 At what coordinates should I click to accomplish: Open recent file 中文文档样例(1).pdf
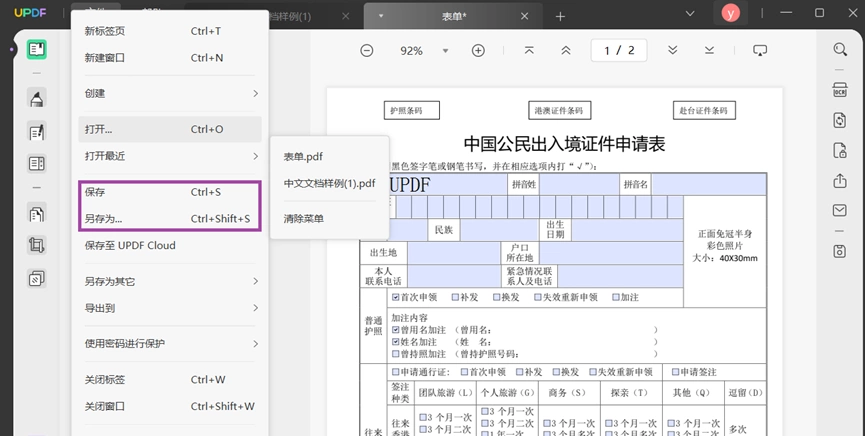330,183
